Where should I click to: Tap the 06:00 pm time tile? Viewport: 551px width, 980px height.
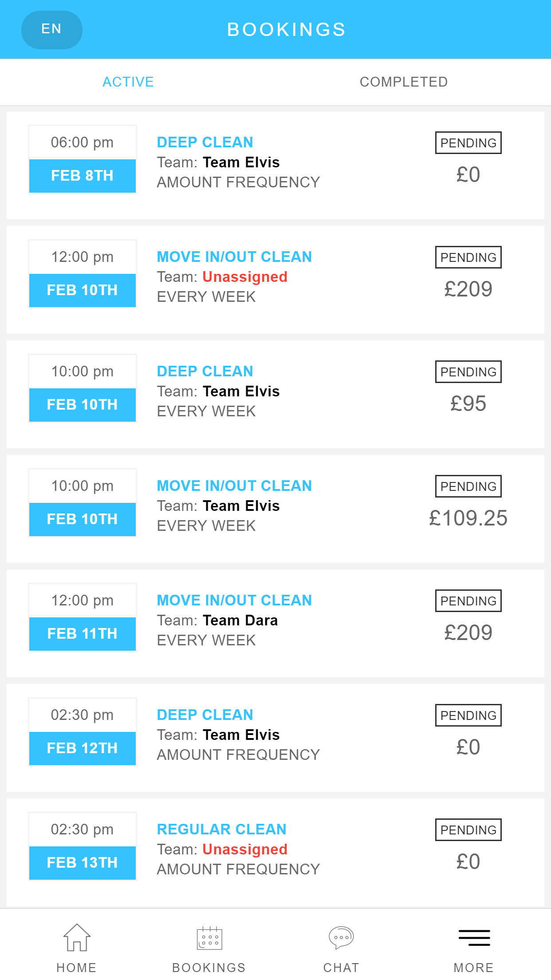(x=83, y=142)
